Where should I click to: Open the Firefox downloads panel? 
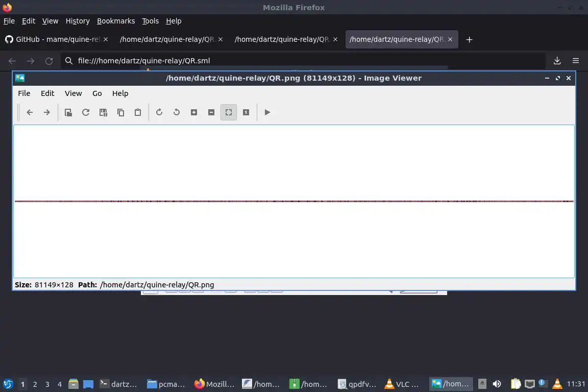click(557, 61)
